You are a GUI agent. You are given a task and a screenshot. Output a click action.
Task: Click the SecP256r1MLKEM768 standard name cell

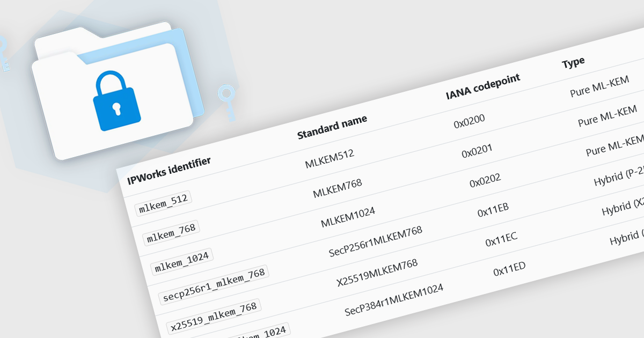click(x=376, y=241)
